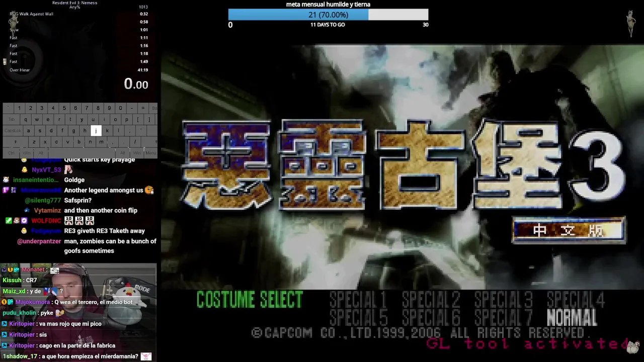Click the streamer webcam feed
The image size is (644, 362).
tap(78, 312)
